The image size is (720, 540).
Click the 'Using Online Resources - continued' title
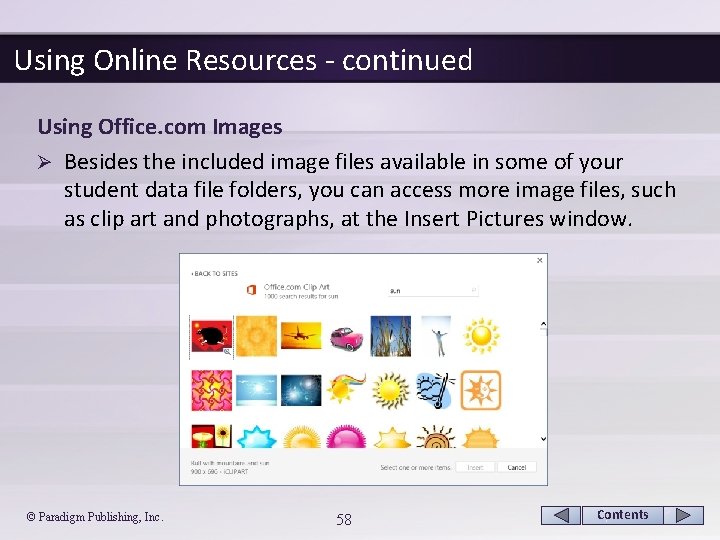243,60
